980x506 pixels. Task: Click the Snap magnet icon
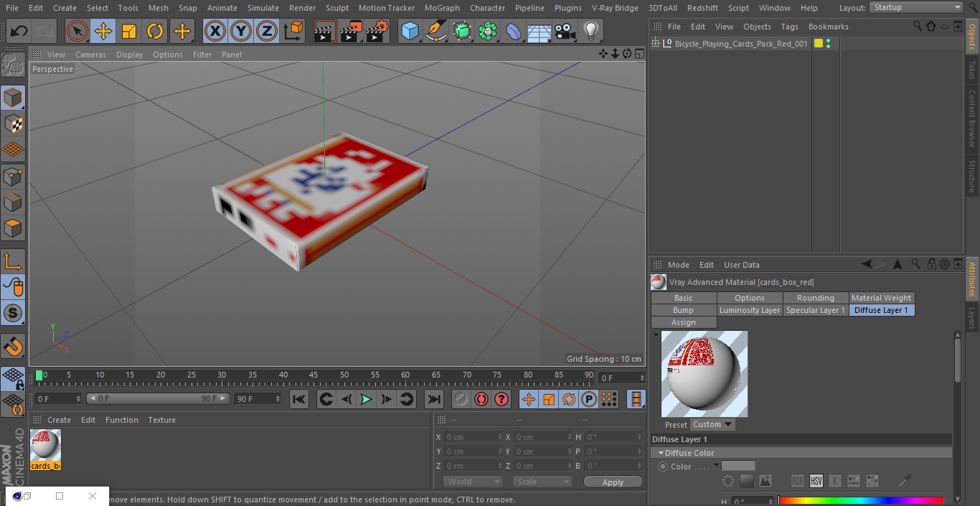[x=13, y=347]
